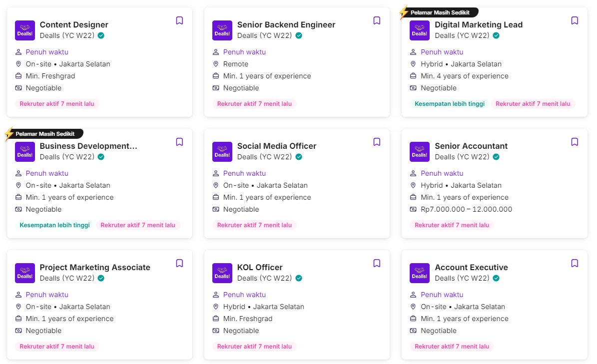Click verified badge on Content Designer card
Screen dimensions: 597x364
point(101,35)
